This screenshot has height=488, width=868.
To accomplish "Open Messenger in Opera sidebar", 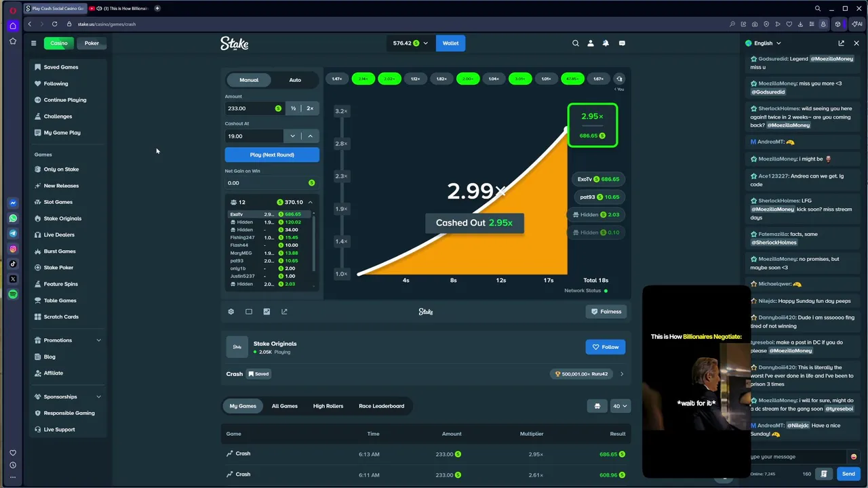I will pos(13,203).
